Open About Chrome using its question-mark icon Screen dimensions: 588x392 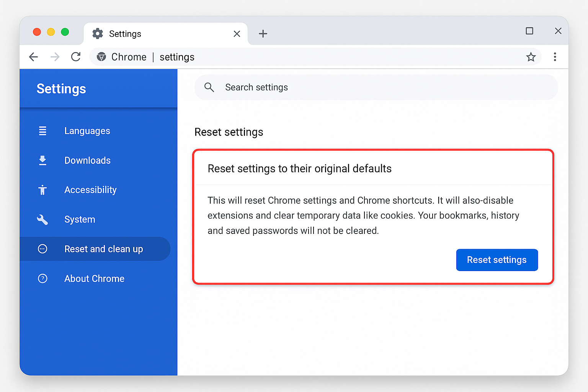click(x=42, y=278)
